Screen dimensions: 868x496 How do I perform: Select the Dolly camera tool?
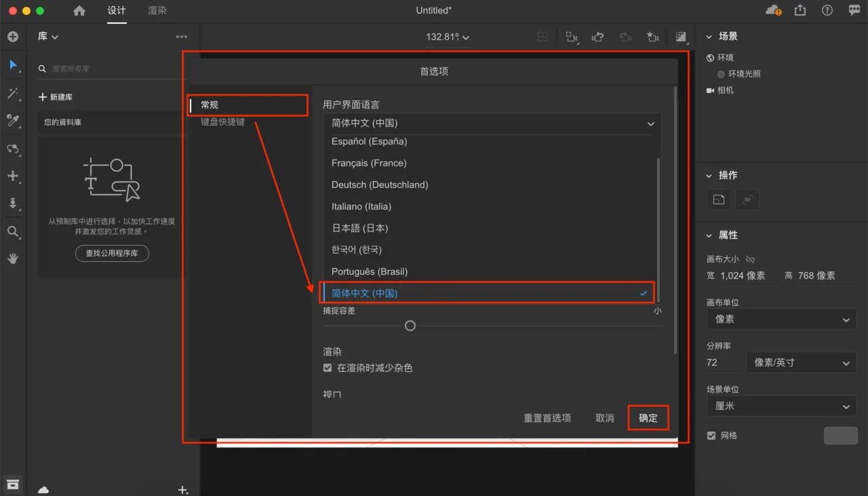[x=13, y=204]
